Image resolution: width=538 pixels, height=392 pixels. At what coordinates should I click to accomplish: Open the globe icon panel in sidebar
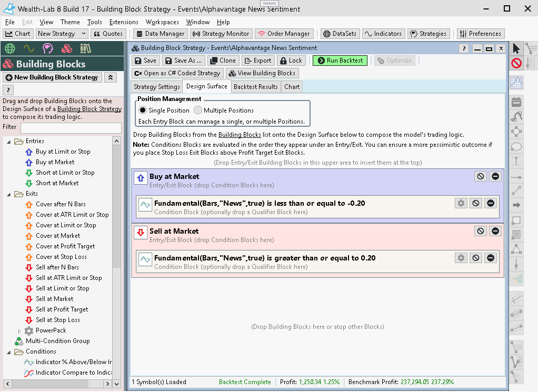[x=9, y=49]
